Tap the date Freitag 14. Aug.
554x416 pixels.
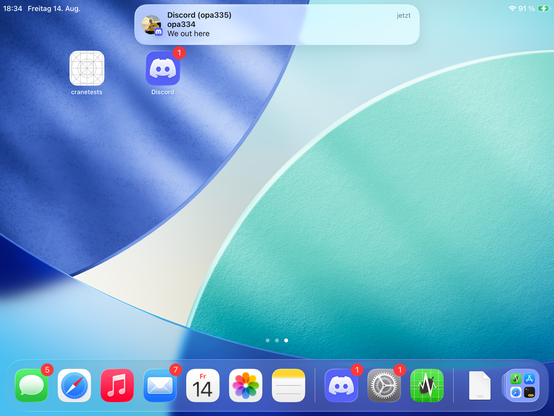point(54,8)
